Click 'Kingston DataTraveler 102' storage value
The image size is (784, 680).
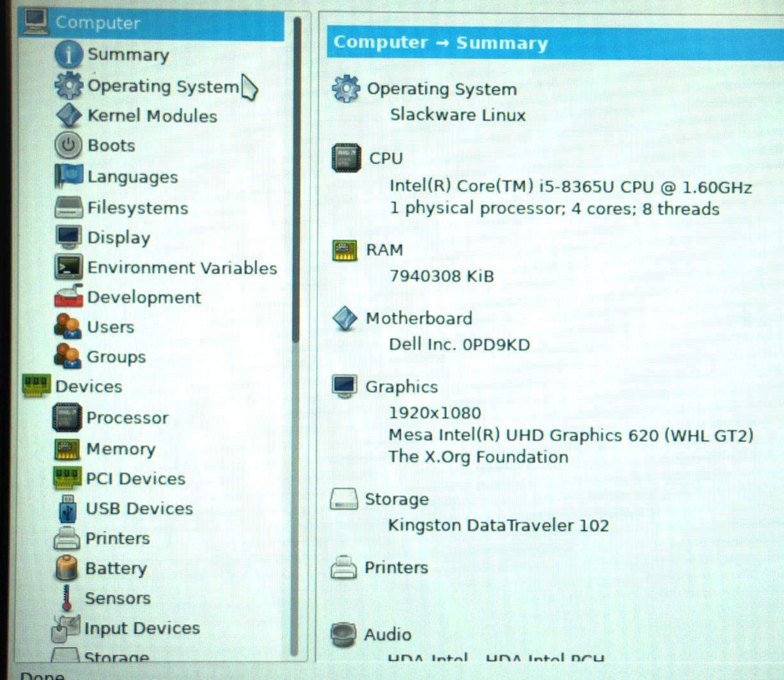498,526
